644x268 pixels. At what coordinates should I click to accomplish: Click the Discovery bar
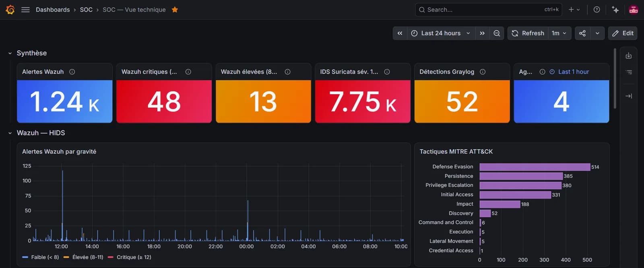point(485,214)
